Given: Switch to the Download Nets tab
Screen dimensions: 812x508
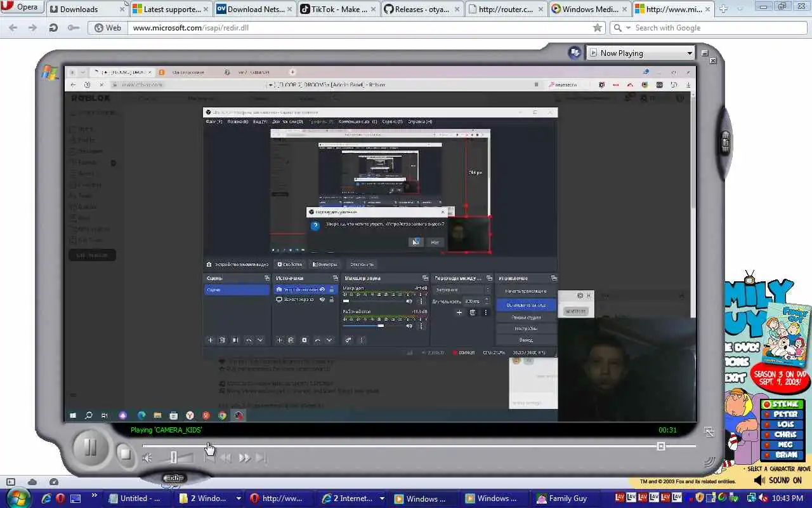Looking at the screenshot, I should (x=255, y=9).
